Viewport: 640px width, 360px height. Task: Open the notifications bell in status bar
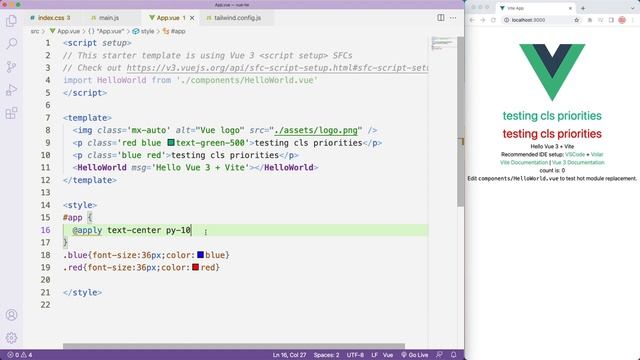coord(453,355)
